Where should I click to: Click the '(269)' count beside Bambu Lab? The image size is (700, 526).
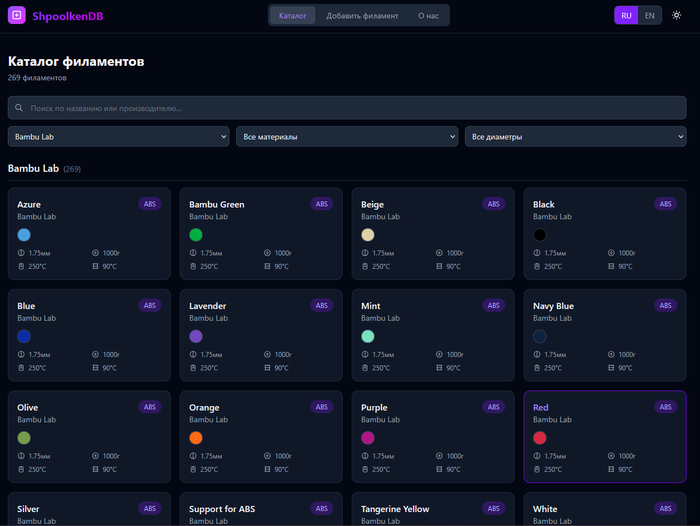pyautogui.click(x=72, y=169)
